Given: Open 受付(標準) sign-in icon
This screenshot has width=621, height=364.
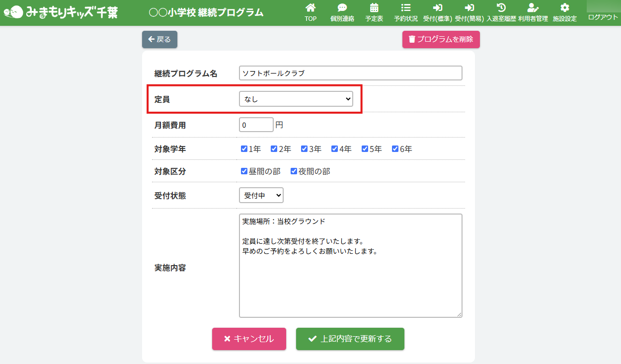Looking at the screenshot, I should pos(437,8).
